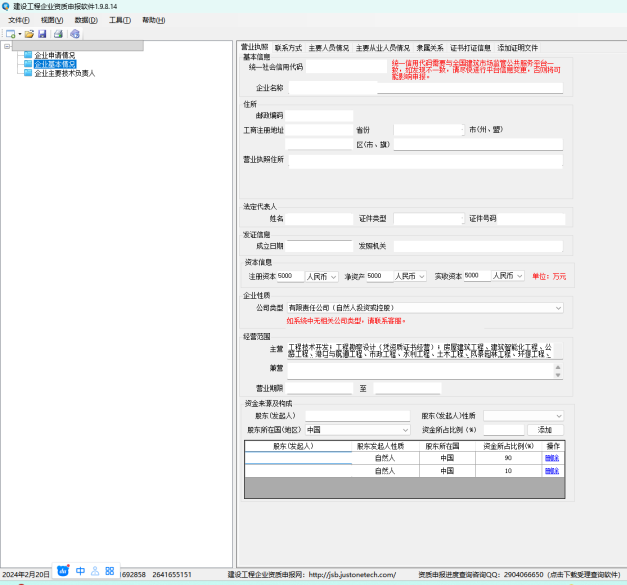Open the input method grid toolbox icon
This screenshot has height=585, width=627.
click(110, 571)
